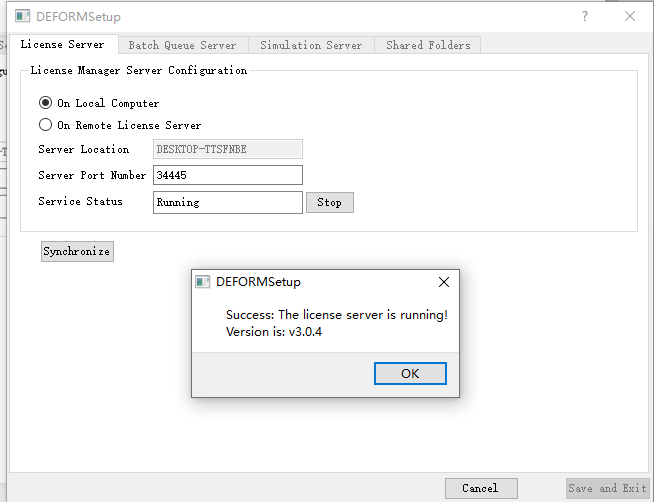Switch to the License Server tab
The width and height of the screenshot is (654, 502).
pyautogui.click(x=62, y=44)
